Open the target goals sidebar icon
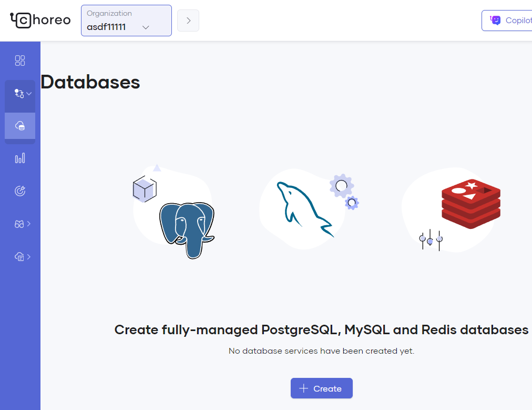The height and width of the screenshot is (410, 532). click(20, 191)
